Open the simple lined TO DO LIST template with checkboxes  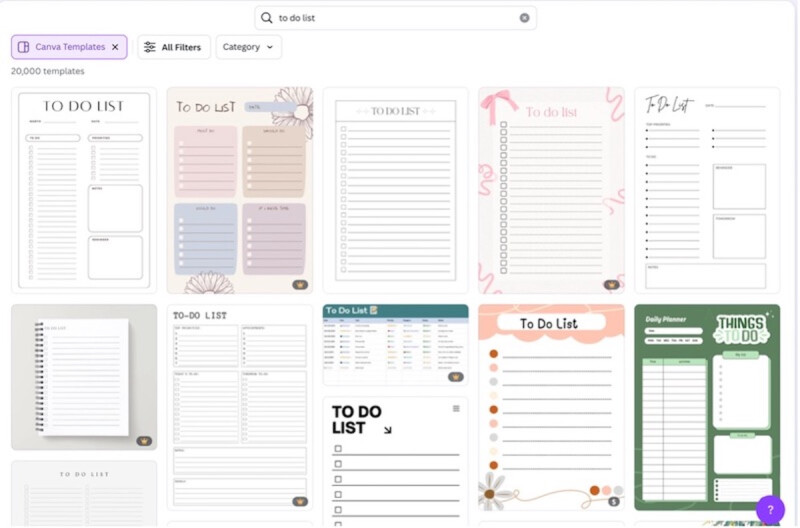395,190
